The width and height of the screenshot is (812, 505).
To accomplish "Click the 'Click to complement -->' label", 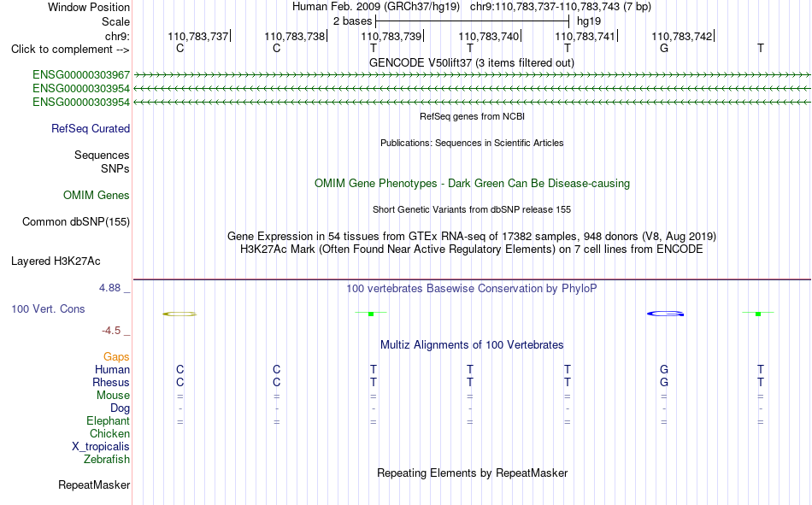I will (x=70, y=50).
